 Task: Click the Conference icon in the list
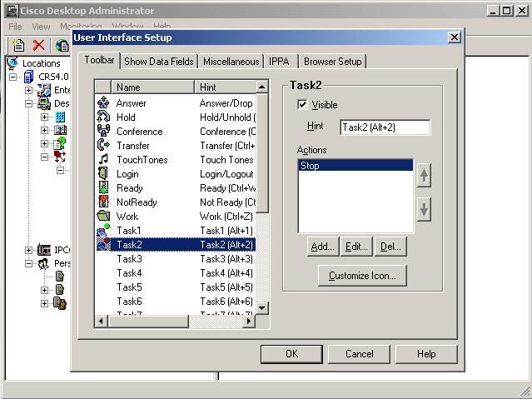(103, 131)
